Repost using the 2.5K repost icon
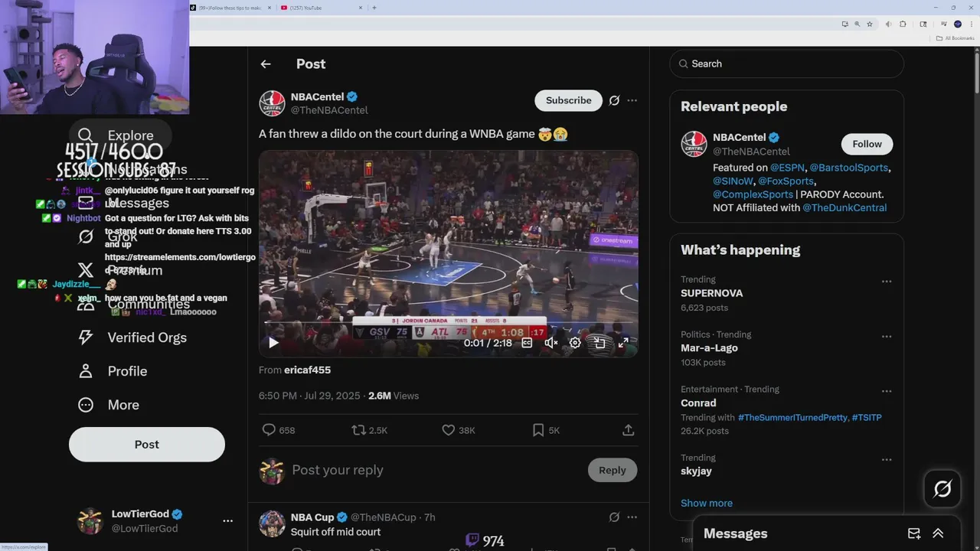 tap(369, 430)
